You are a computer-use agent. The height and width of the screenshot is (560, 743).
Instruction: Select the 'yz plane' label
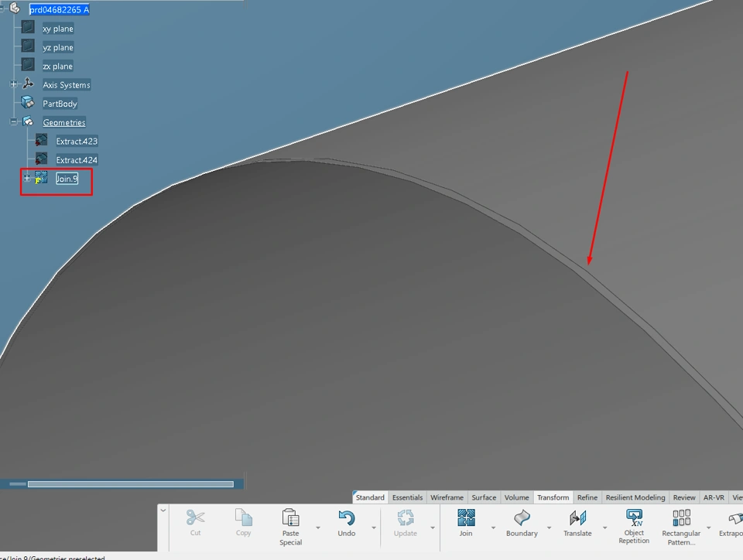(58, 47)
